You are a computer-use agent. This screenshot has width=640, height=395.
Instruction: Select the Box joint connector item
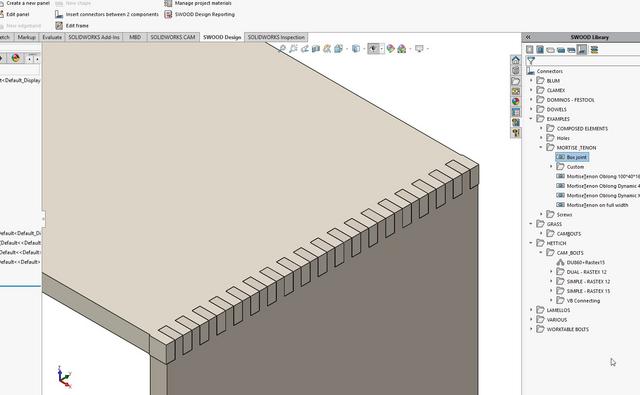click(x=572, y=157)
